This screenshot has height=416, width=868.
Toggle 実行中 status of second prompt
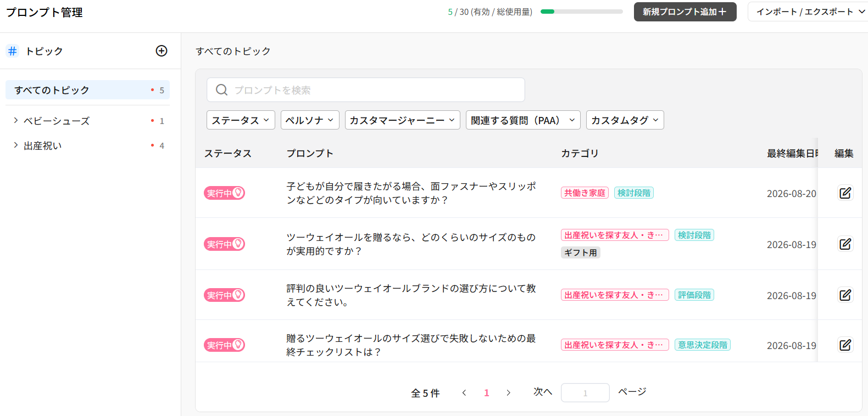pyautogui.click(x=224, y=244)
